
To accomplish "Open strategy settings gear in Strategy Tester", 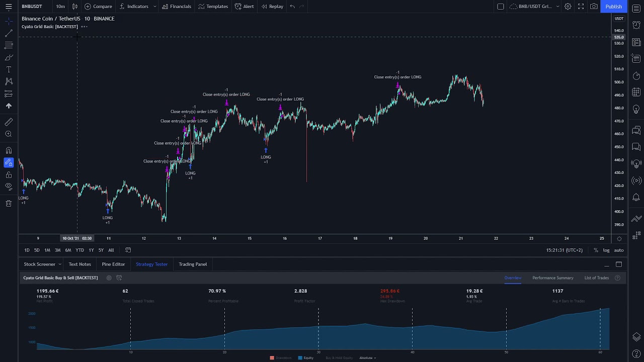I will pos(109,278).
